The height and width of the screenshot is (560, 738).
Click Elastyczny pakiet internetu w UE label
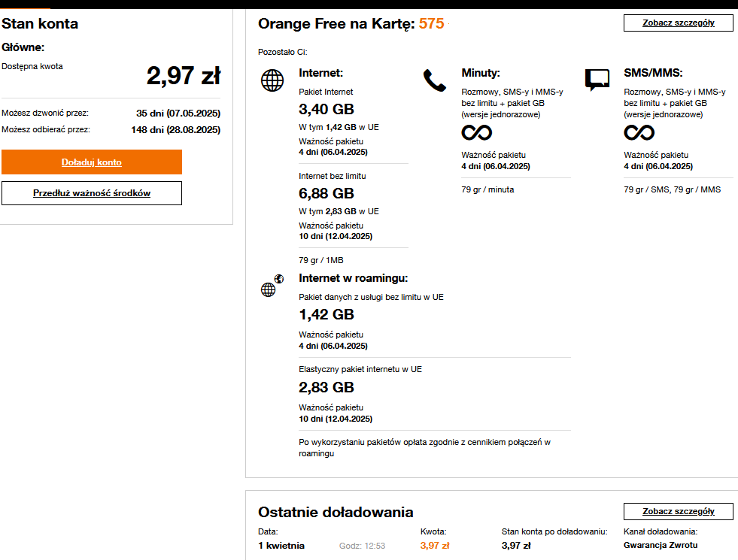click(360, 369)
